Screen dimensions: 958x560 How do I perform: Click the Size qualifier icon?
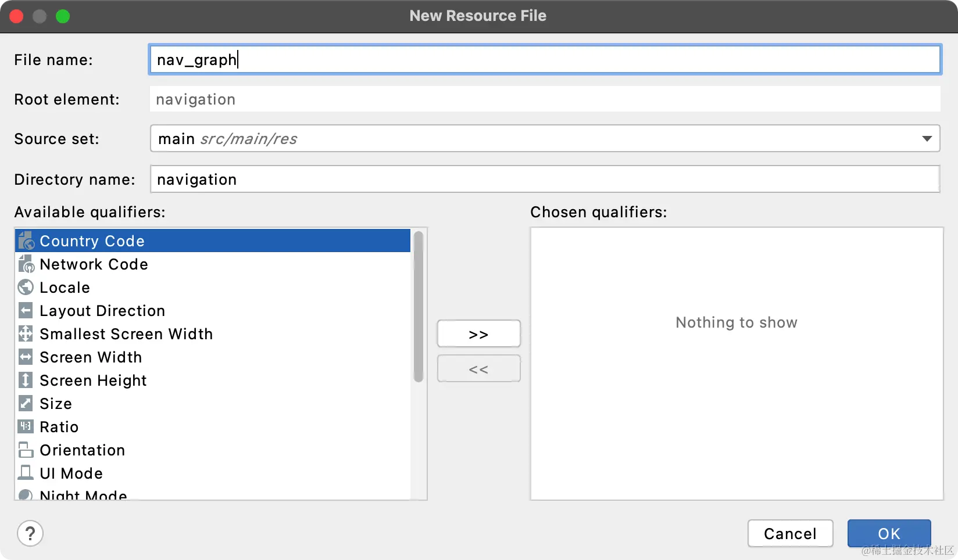26,403
